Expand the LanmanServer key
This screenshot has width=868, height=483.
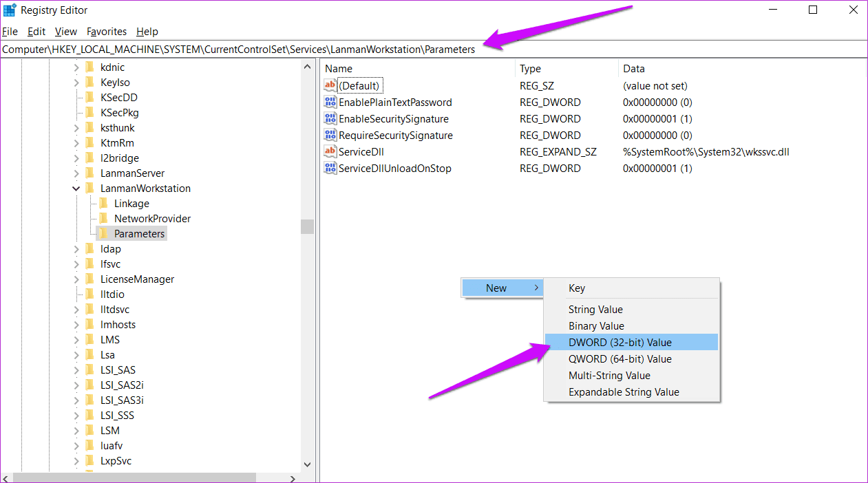(76, 173)
